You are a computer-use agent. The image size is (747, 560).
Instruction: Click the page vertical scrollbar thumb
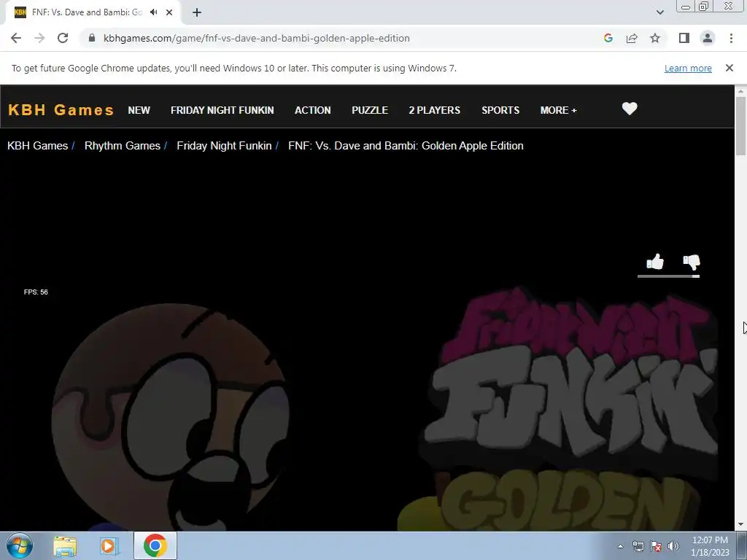coord(740,125)
